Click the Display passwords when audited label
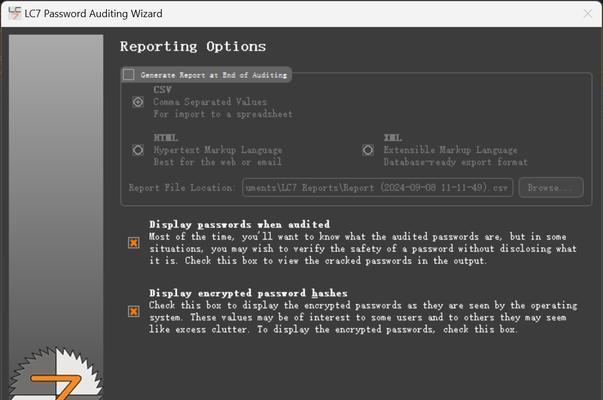 (x=239, y=224)
